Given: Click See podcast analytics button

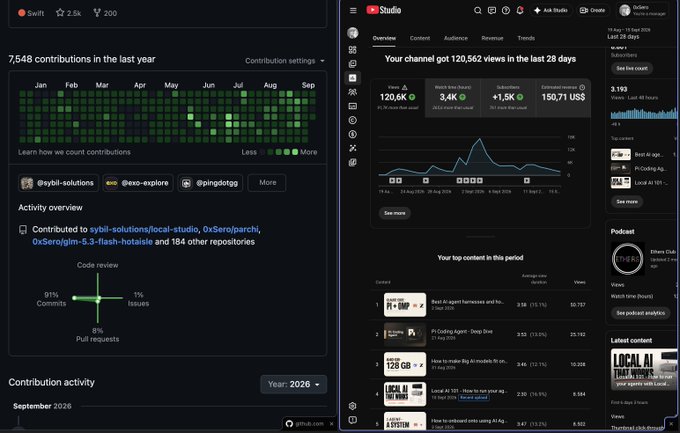Looking at the screenshot, I should point(641,313).
